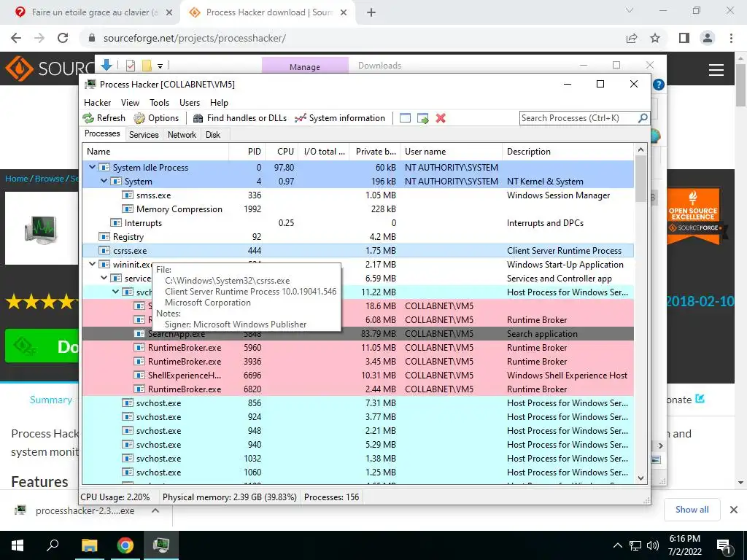The height and width of the screenshot is (560, 747).
Task: Click find window and thread icon
Action: [422, 118]
